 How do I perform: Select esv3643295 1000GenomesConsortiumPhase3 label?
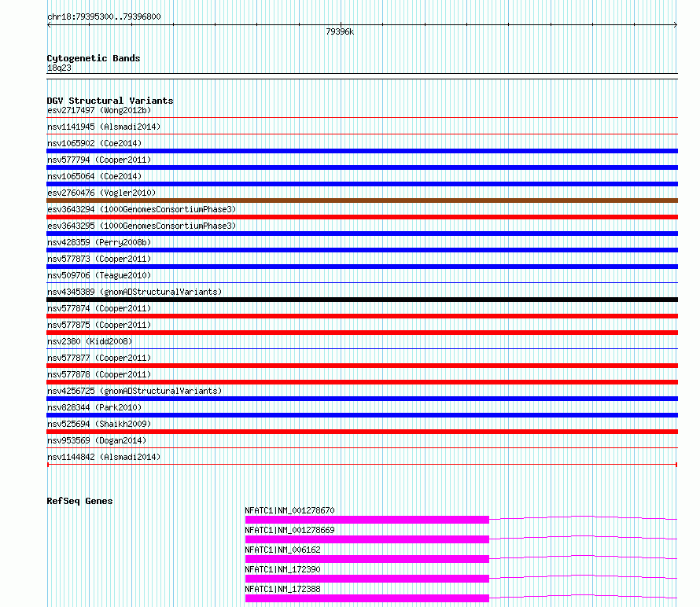(x=142, y=226)
